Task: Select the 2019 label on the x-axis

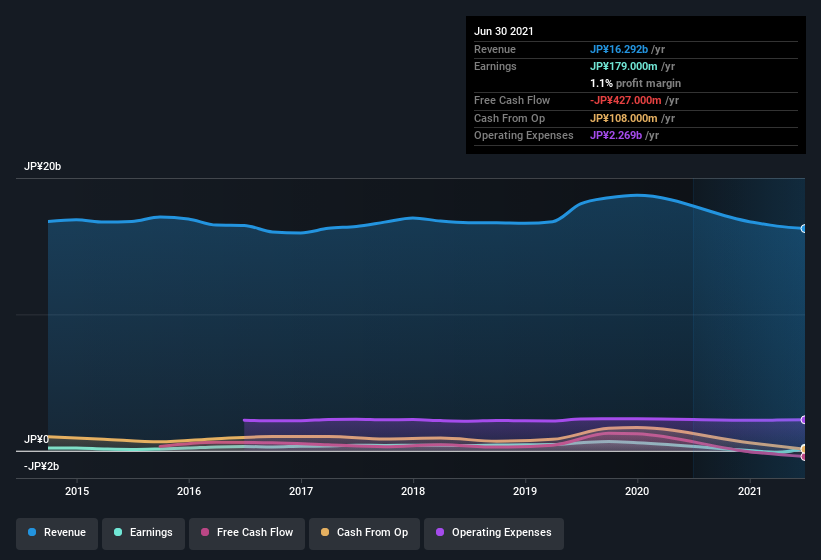Action: click(x=525, y=491)
